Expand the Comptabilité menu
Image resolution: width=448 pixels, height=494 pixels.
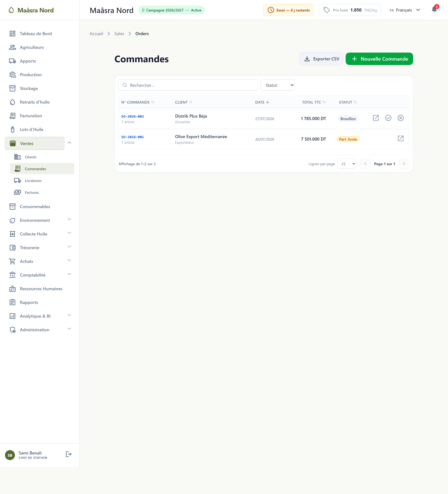(x=69, y=274)
